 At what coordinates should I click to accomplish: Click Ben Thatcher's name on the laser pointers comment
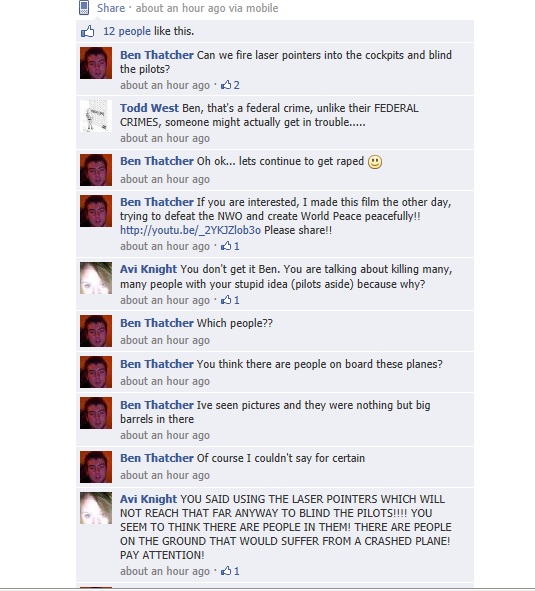click(157, 55)
